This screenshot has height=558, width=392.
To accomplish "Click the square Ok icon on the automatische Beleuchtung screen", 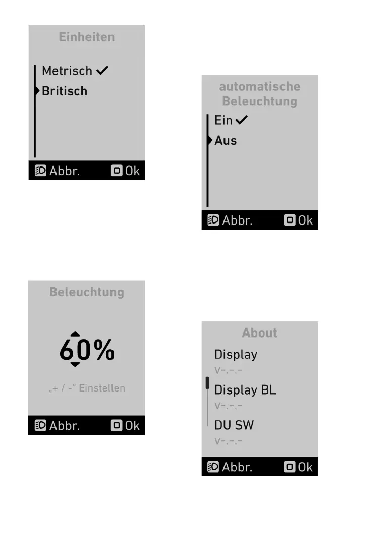I will tap(290, 220).
